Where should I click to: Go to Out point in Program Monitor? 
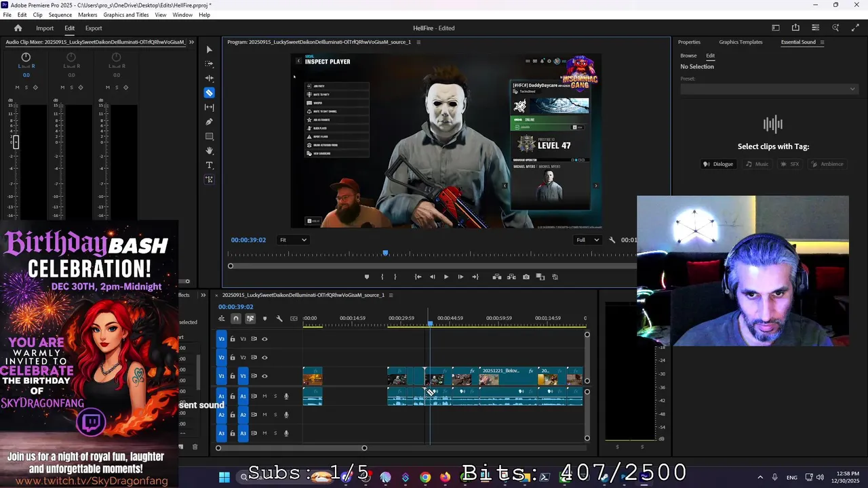pyautogui.click(x=475, y=277)
